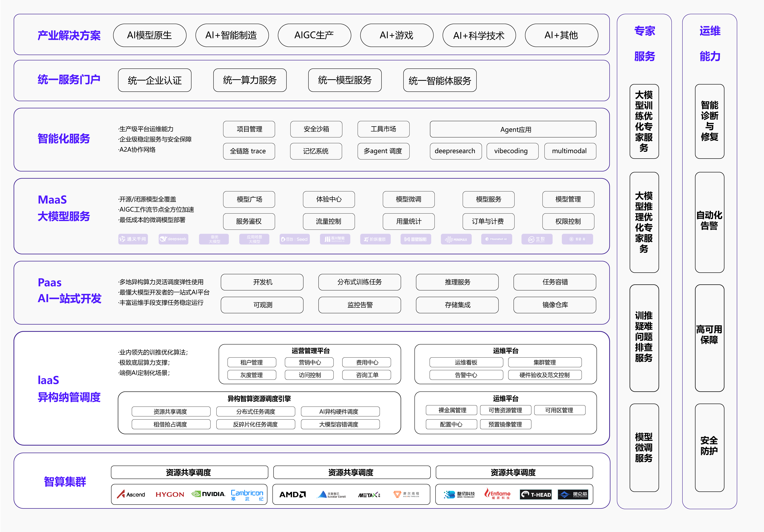Click the vibecoding box
This screenshot has height=532, width=764.
512,151
